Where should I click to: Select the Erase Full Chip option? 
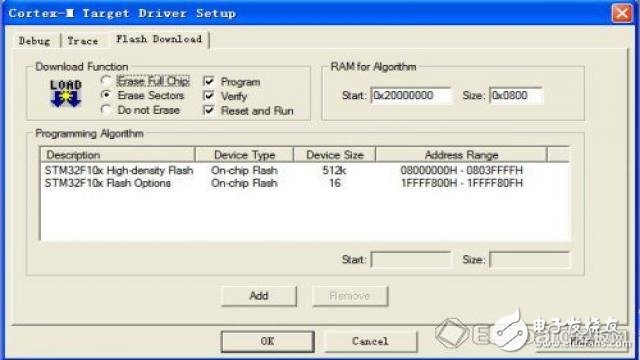click(106, 81)
